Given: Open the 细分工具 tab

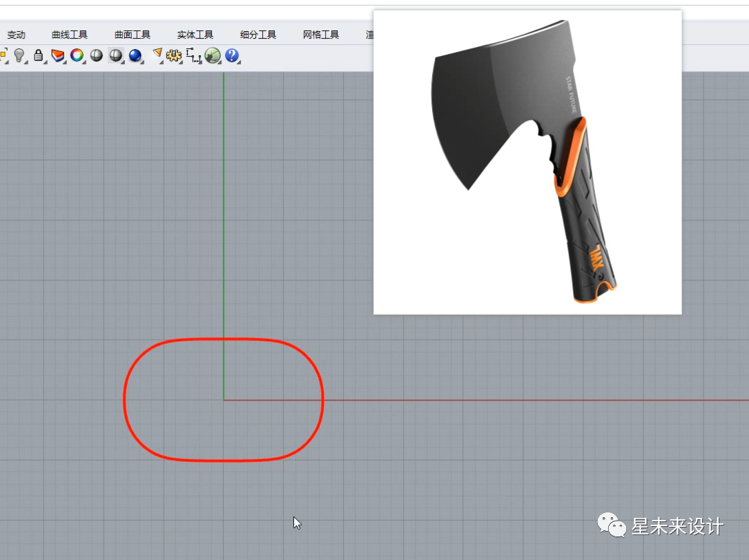Looking at the screenshot, I should [258, 35].
